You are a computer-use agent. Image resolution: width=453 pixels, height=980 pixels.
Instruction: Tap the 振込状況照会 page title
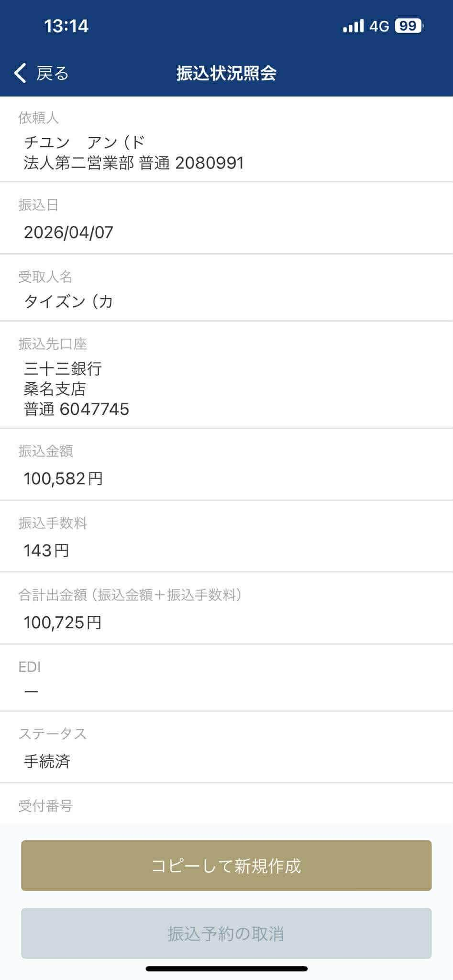click(x=226, y=73)
